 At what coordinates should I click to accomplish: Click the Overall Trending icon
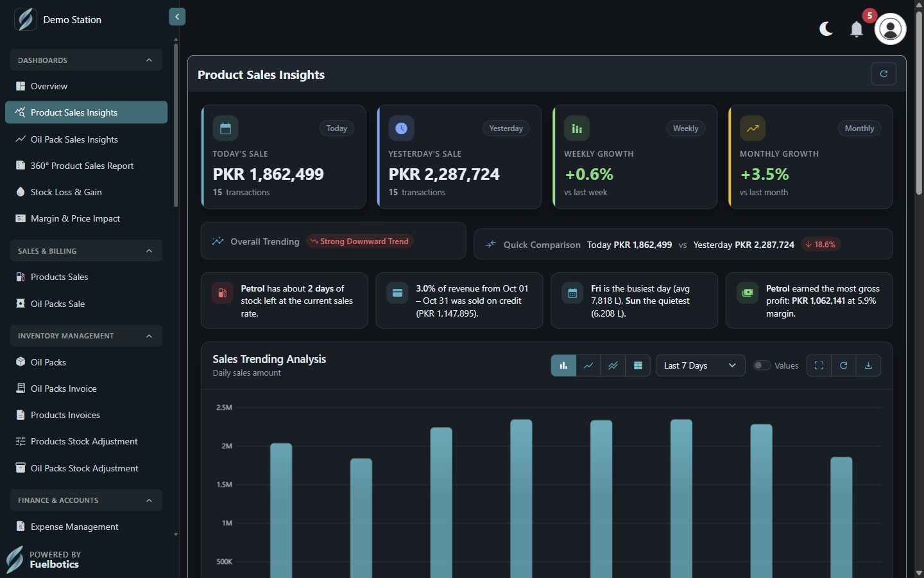(218, 241)
